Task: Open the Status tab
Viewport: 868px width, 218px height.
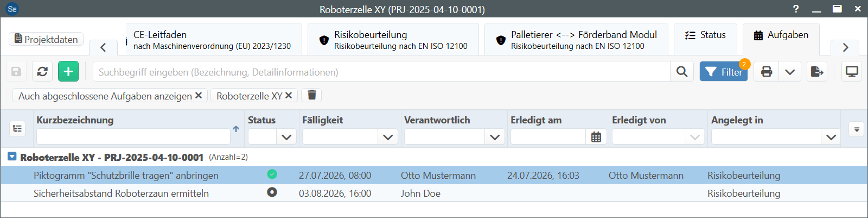Action: [705, 35]
